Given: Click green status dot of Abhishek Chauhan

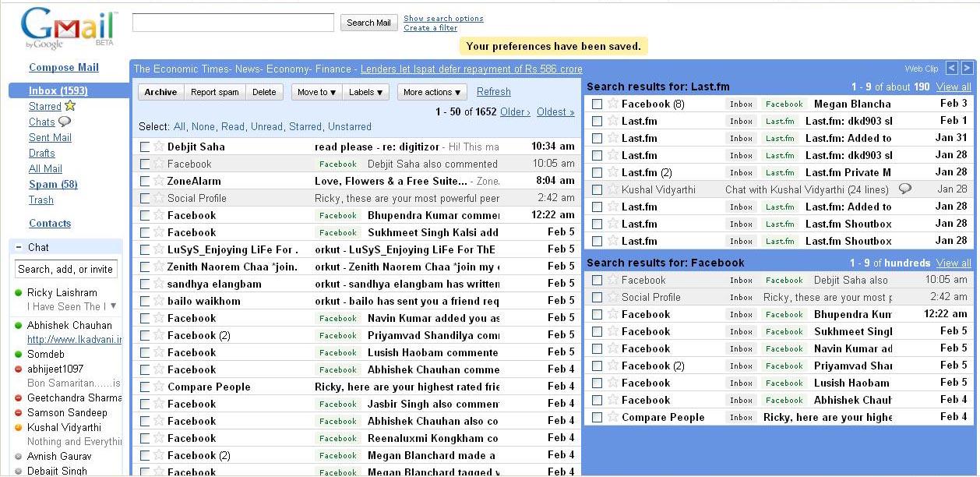Looking at the screenshot, I should 19,326.
